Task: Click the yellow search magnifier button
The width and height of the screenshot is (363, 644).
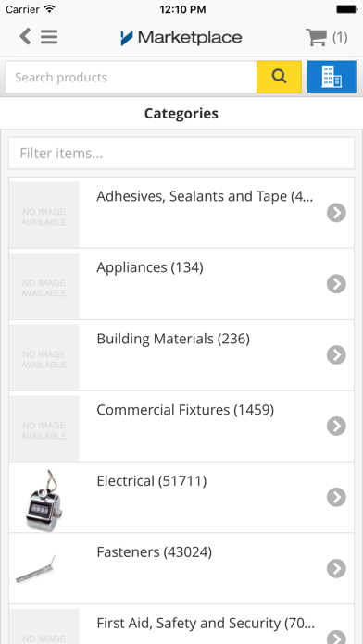Action: 279,77
